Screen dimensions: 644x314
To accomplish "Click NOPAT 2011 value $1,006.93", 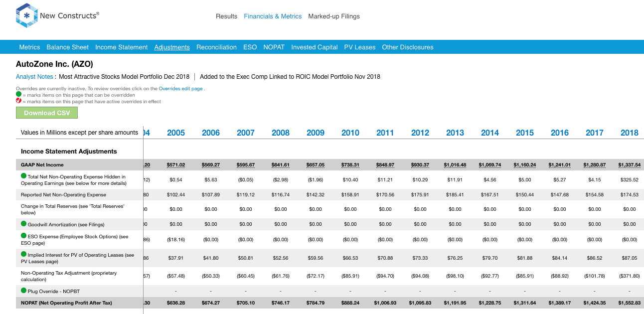I will (385, 303).
